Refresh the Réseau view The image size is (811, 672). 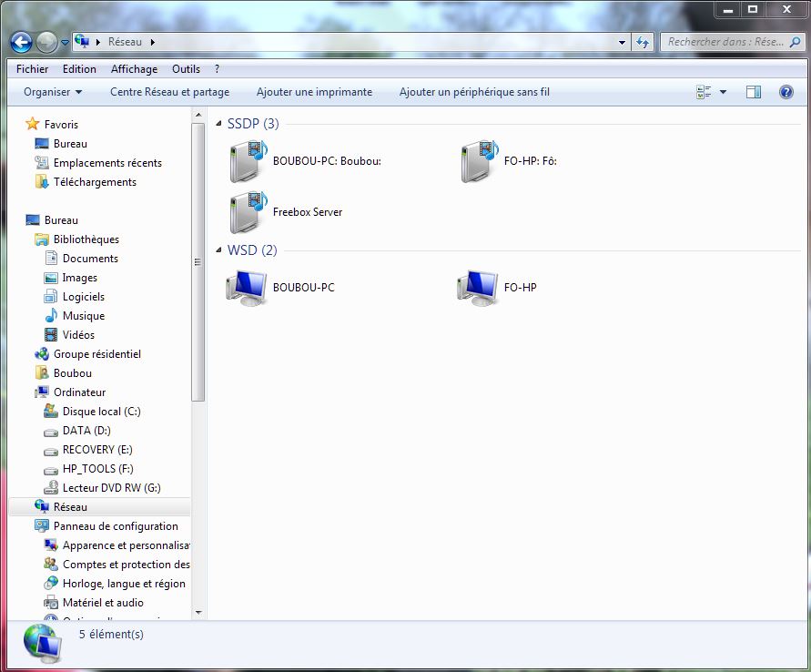tap(643, 43)
